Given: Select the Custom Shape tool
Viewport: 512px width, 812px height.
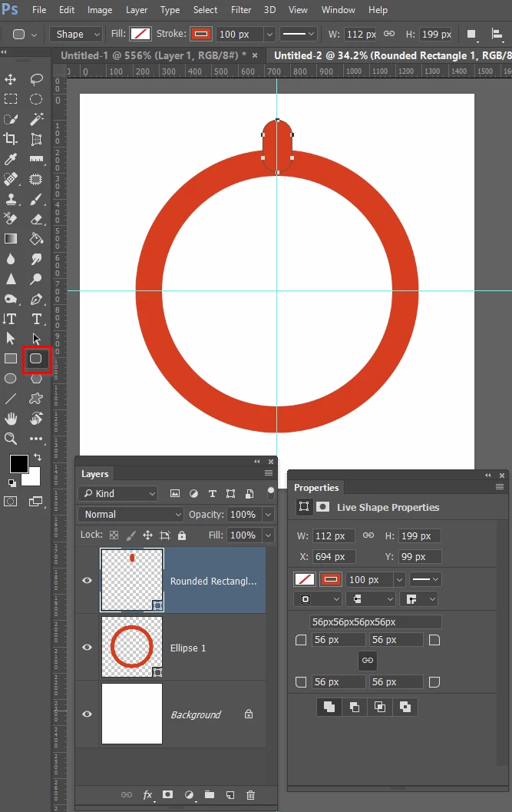Looking at the screenshot, I should [36, 399].
